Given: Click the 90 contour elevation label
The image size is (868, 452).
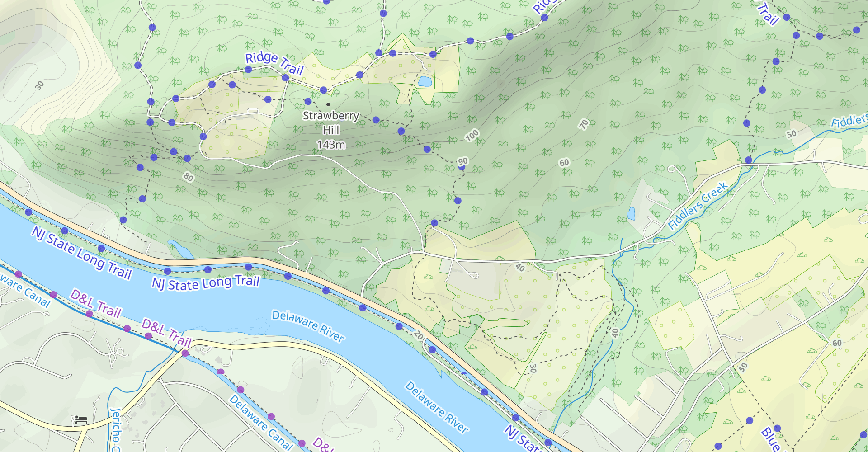Looking at the screenshot, I should click(x=463, y=161).
